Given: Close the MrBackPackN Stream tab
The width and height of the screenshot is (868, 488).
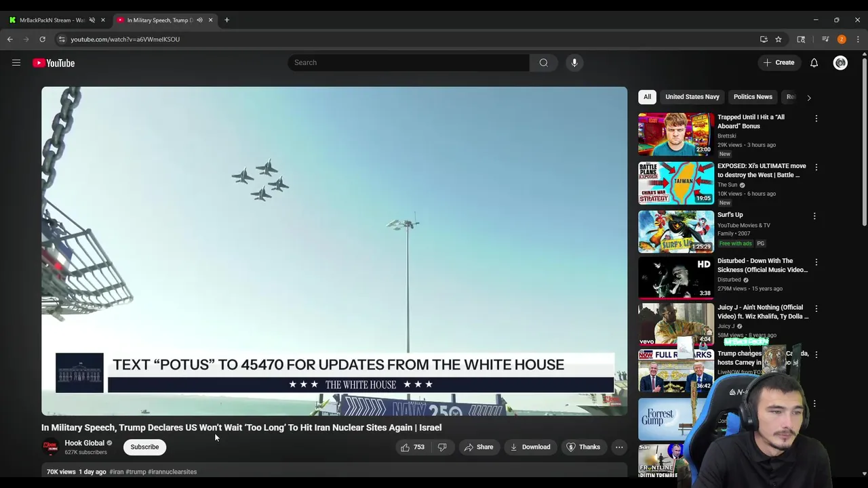Looking at the screenshot, I should pyautogui.click(x=103, y=20).
